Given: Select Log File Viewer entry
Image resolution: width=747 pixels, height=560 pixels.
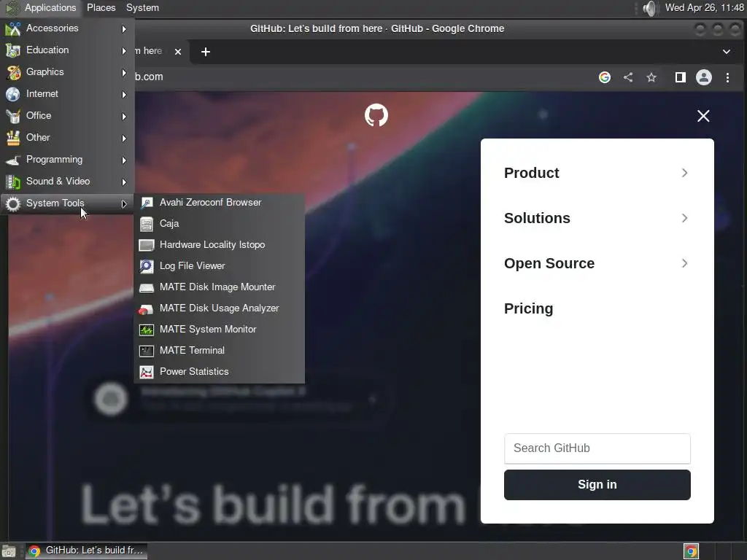Looking at the screenshot, I should [x=219, y=266].
